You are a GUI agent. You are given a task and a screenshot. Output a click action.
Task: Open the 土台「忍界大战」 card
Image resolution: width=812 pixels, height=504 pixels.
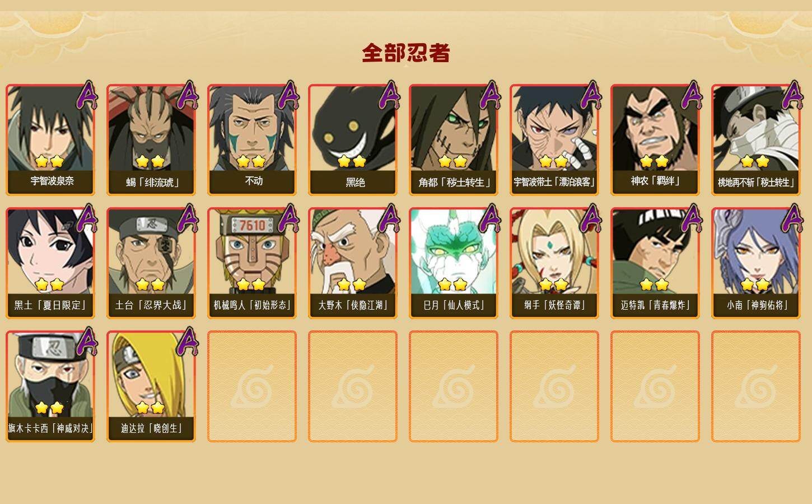coord(151,263)
